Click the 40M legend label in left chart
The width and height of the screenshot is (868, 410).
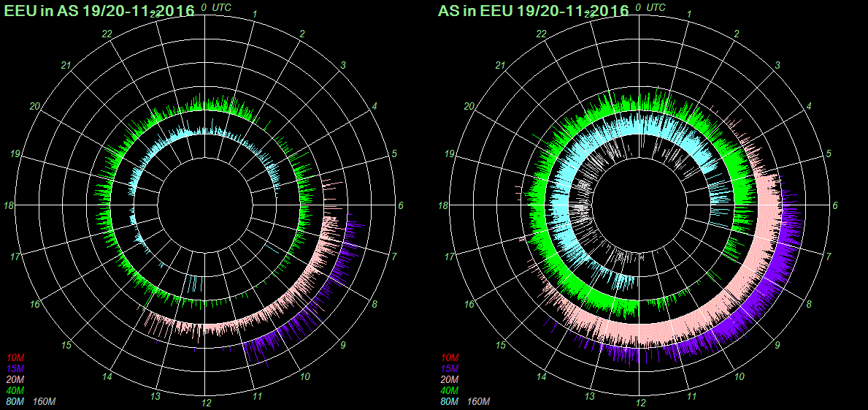tap(15, 391)
